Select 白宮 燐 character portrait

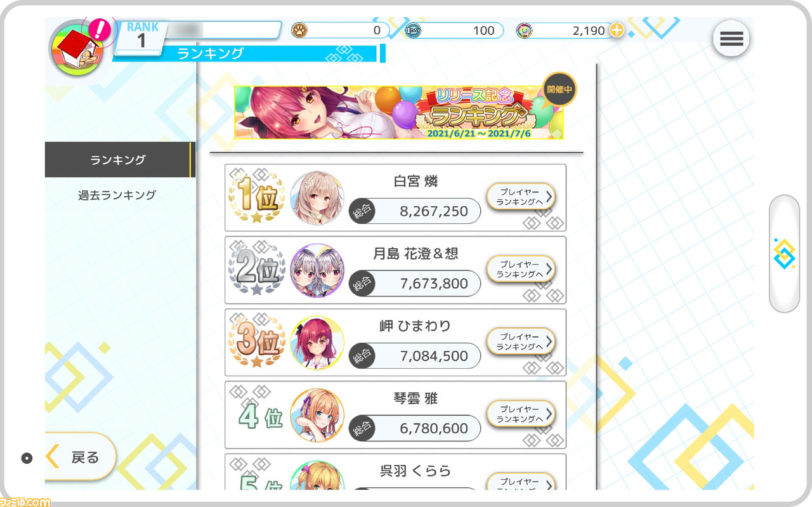click(317, 198)
